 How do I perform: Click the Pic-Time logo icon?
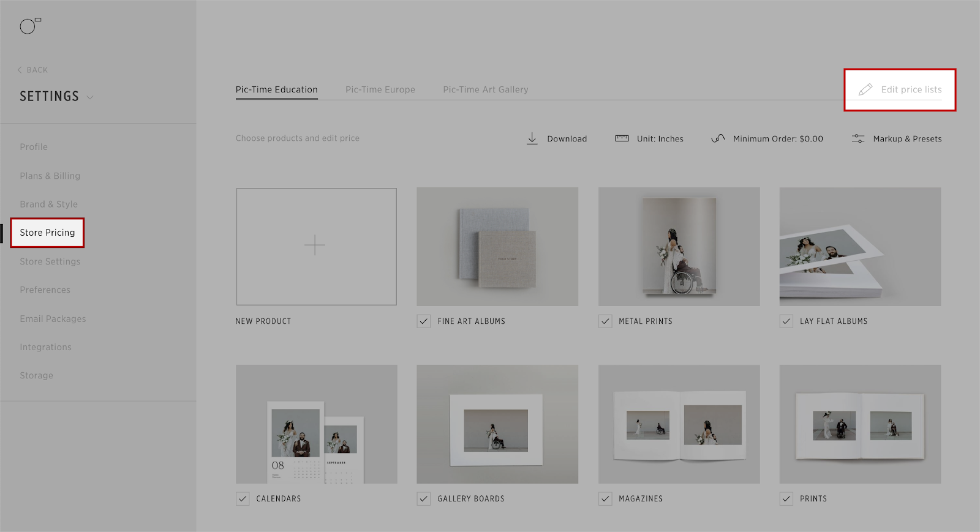click(30, 26)
